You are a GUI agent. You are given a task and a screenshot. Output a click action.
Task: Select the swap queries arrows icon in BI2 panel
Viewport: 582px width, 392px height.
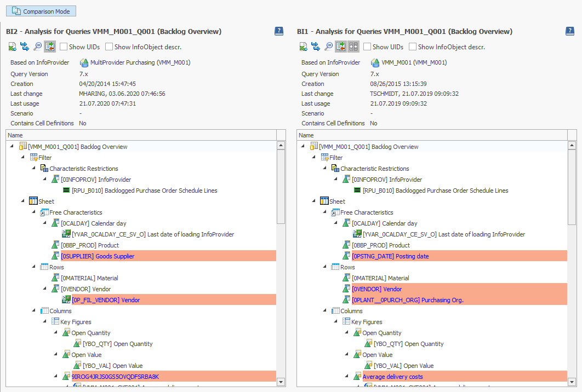24,47
